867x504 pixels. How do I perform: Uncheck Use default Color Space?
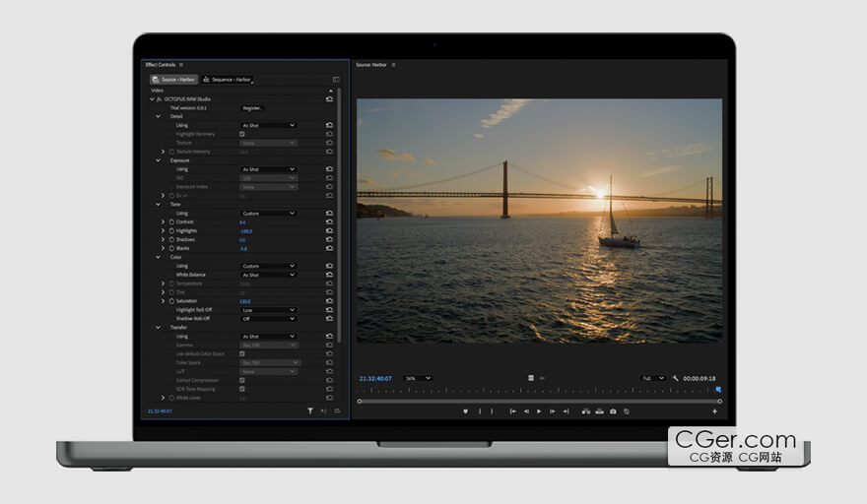pos(242,353)
